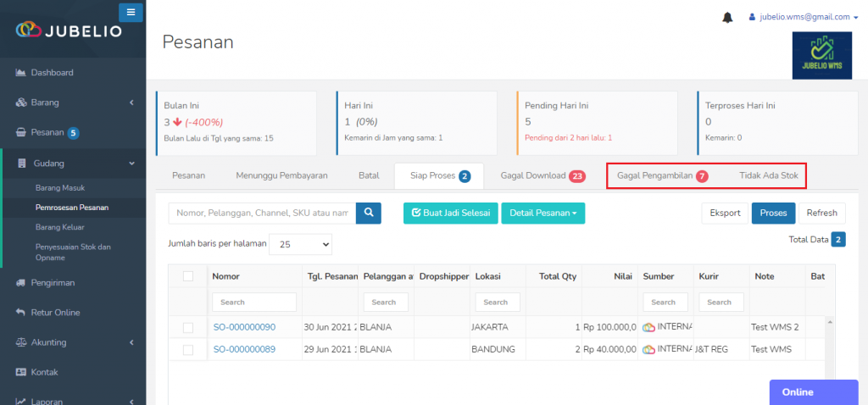Image resolution: width=868 pixels, height=405 pixels.
Task: Open Penyesuaian Stok dan Opname
Action: 73,252
